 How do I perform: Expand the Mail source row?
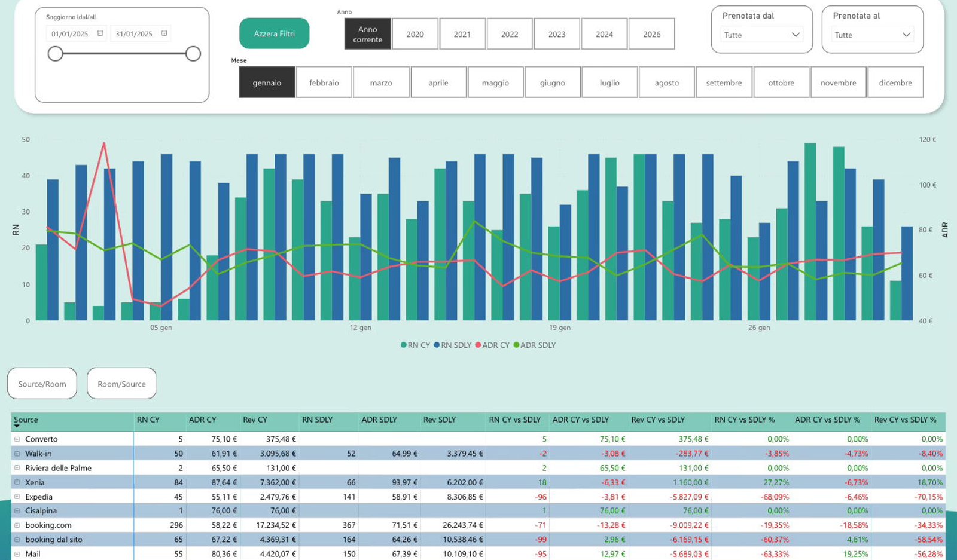coord(17,554)
